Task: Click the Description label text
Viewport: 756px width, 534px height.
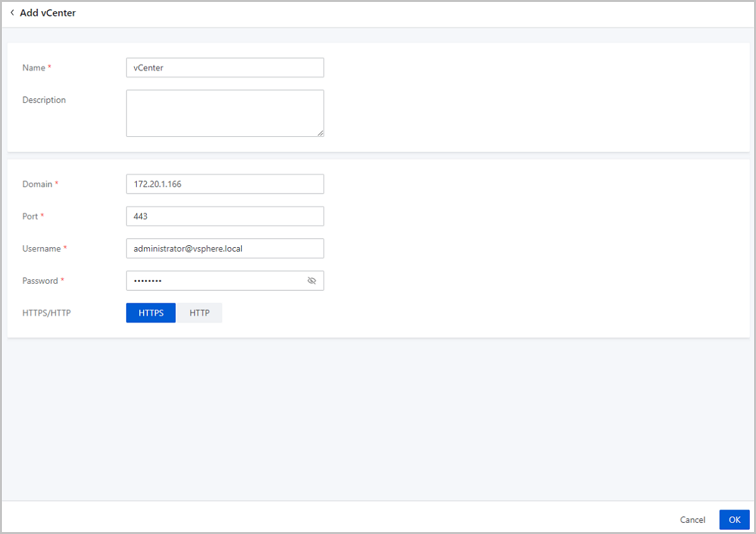Action: [x=44, y=100]
